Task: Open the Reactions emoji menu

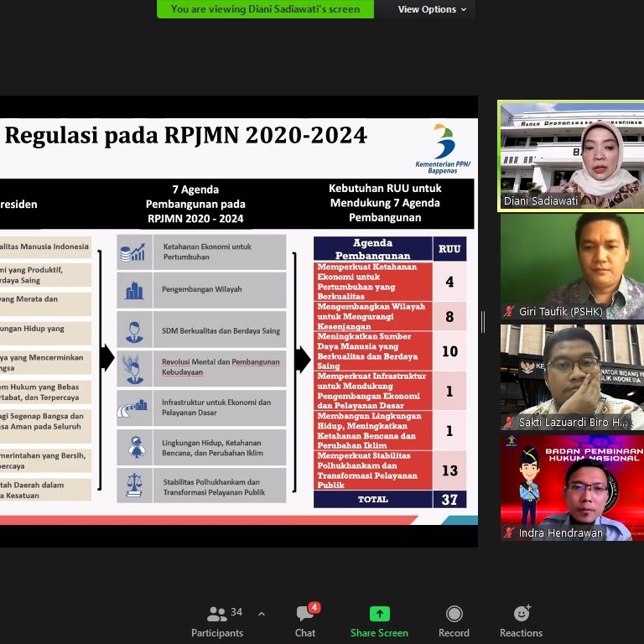Action: point(521,621)
